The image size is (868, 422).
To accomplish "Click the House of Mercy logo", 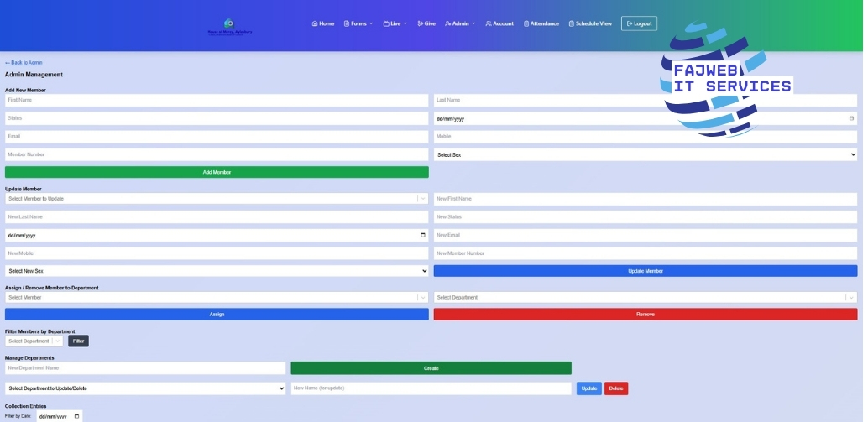I will 230,27.
